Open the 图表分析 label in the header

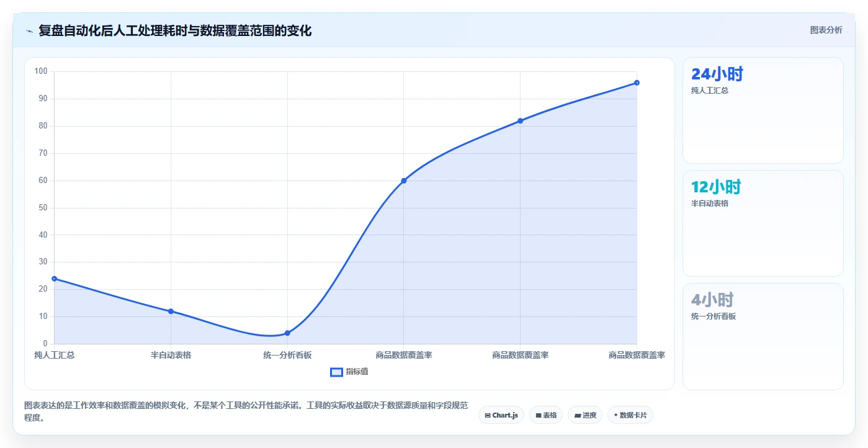[x=826, y=30]
